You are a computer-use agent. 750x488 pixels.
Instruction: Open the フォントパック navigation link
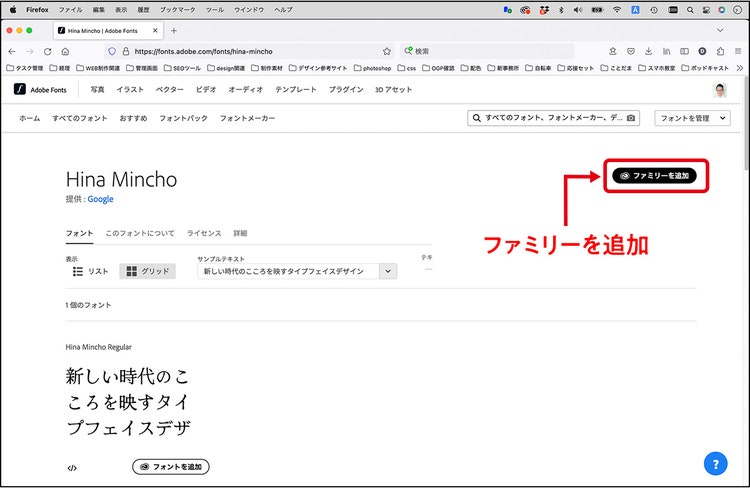(x=183, y=118)
